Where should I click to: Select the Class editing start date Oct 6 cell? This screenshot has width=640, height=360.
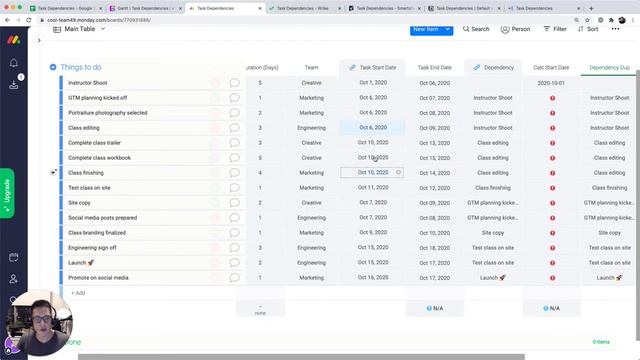pyautogui.click(x=373, y=127)
